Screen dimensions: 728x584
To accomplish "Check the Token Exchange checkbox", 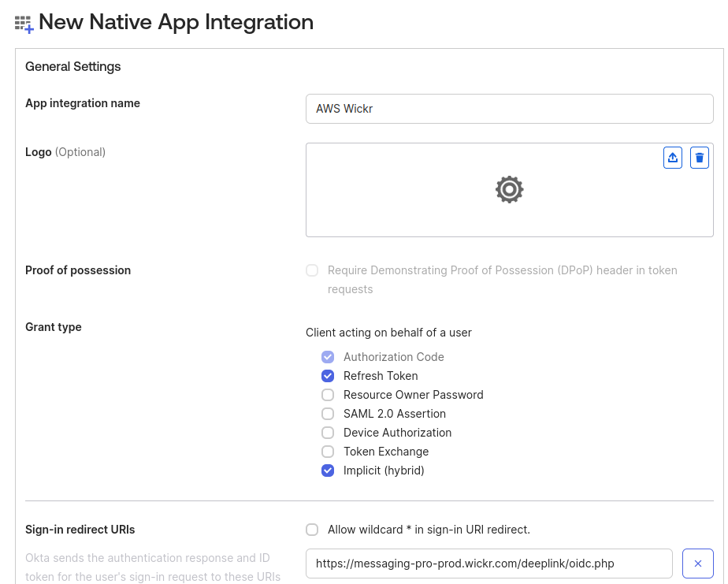I will [x=328, y=452].
